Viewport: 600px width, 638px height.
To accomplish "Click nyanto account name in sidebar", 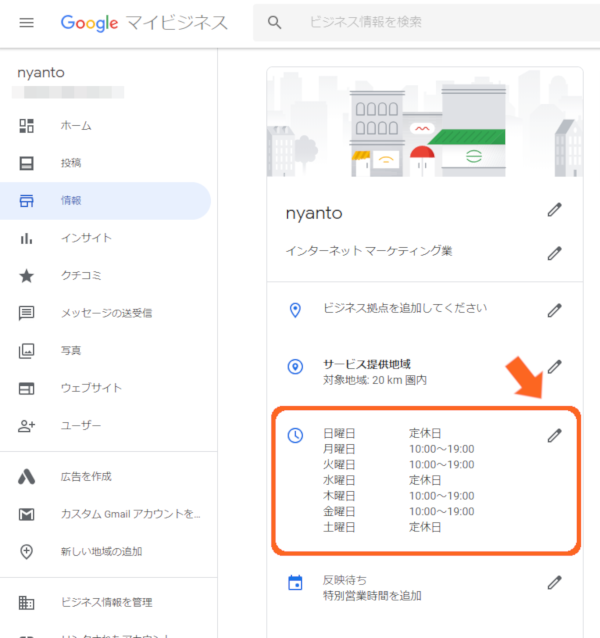I will coord(41,73).
